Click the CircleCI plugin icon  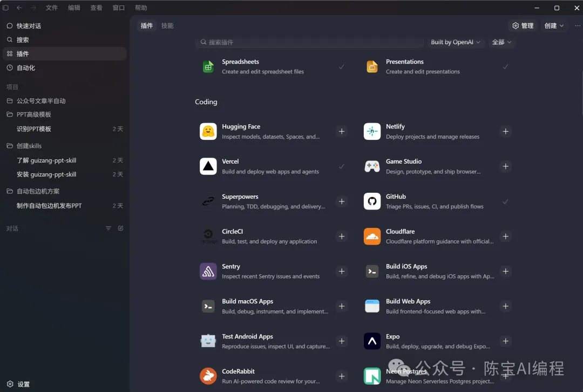coord(208,236)
